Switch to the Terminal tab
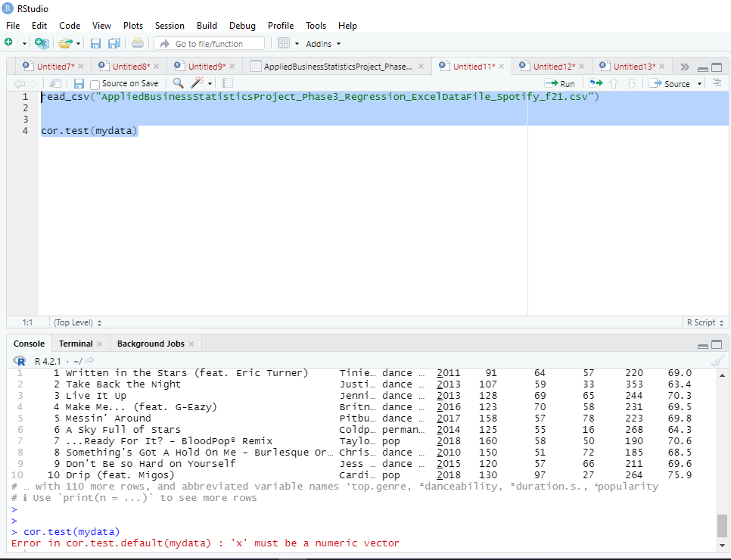The image size is (731, 560). click(x=76, y=344)
